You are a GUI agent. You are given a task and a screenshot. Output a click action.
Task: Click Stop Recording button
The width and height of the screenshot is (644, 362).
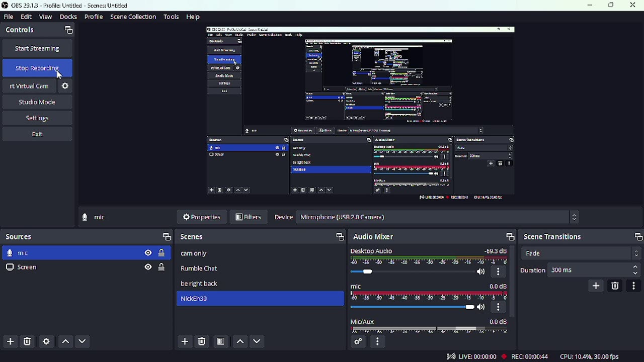37,68
